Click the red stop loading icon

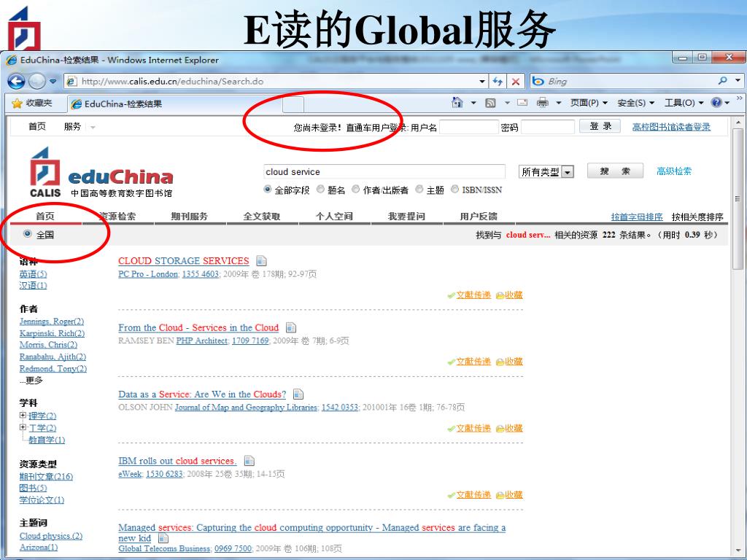[x=516, y=82]
